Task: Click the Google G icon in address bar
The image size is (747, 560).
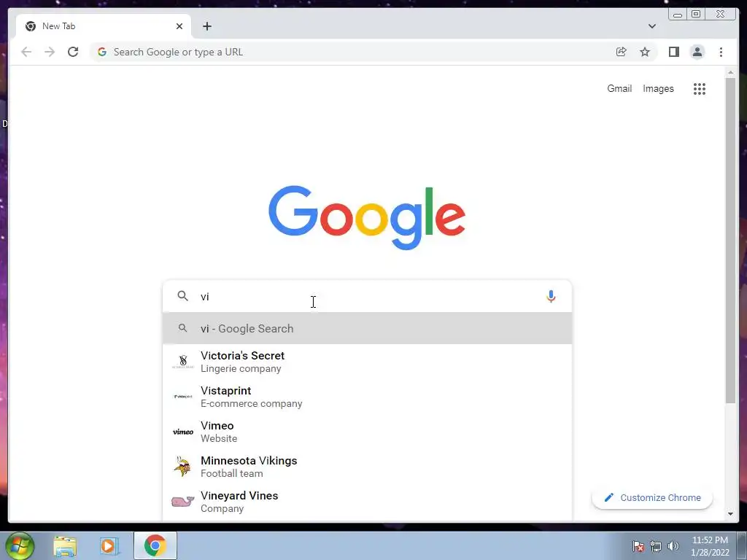Action: [x=102, y=52]
